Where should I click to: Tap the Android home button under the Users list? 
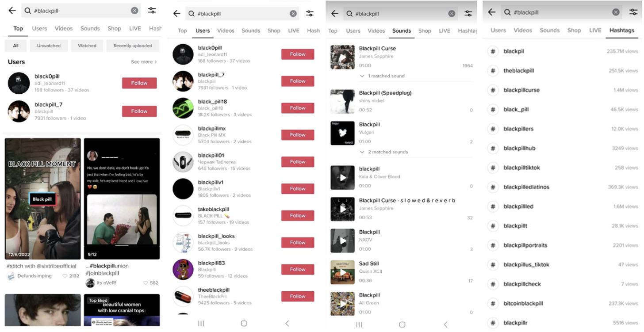point(244,324)
